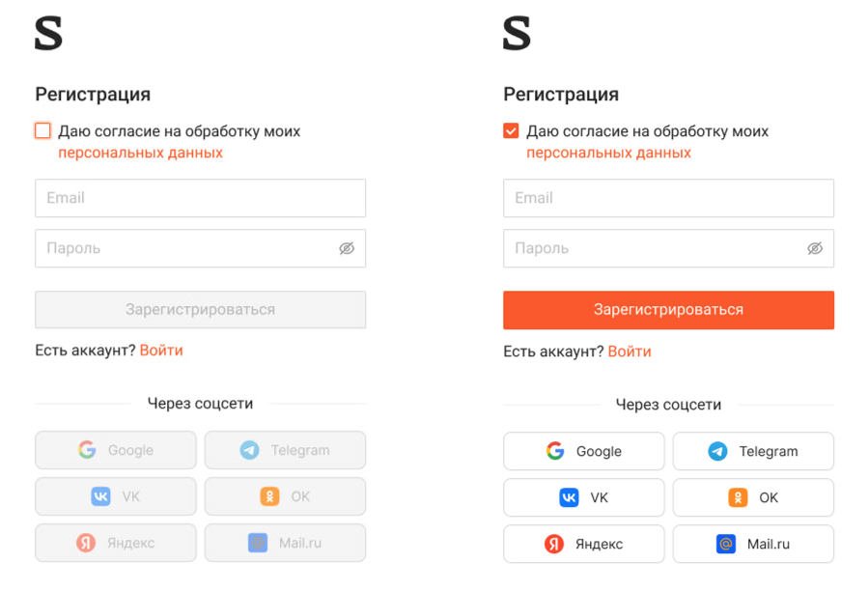
Task: Click the Яндекс icon on the enabled Яндекс button
Action: click(x=553, y=544)
